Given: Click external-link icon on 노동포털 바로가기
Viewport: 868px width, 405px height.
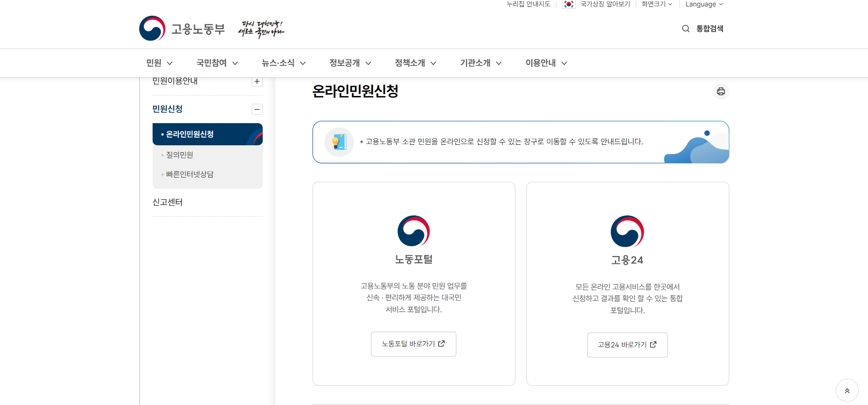Looking at the screenshot, I should (x=442, y=344).
